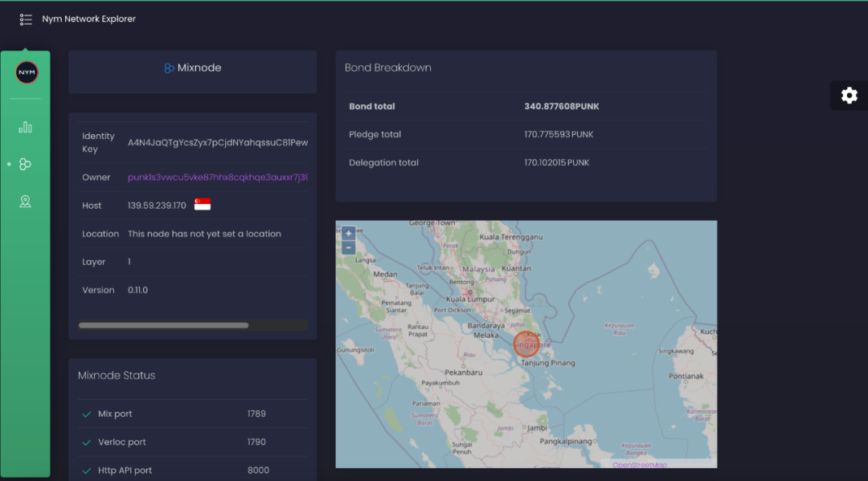
Task: Click the Pledge total row label
Action: [x=375, y=134]
